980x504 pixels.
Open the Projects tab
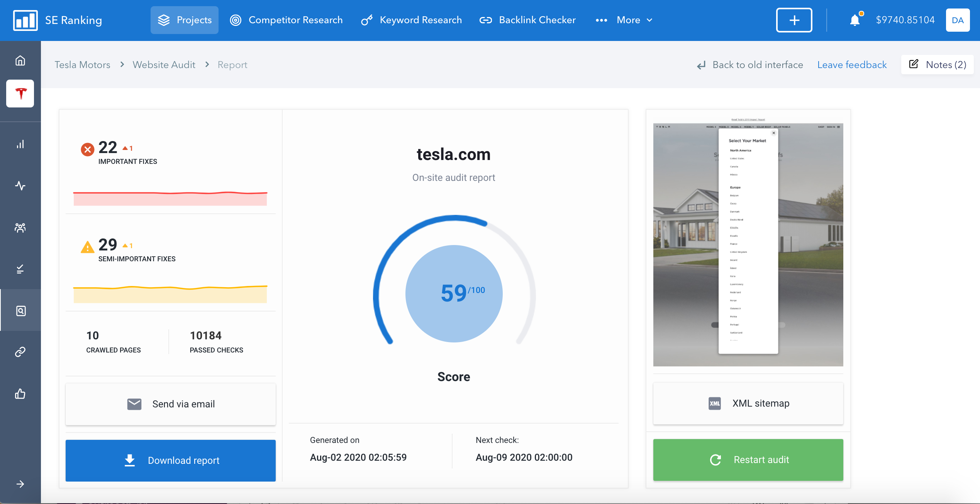(x=185, y=20)
